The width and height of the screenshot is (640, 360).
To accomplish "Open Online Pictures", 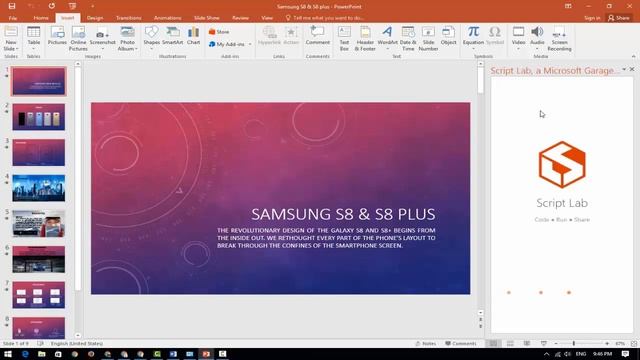I will (78, 38).
